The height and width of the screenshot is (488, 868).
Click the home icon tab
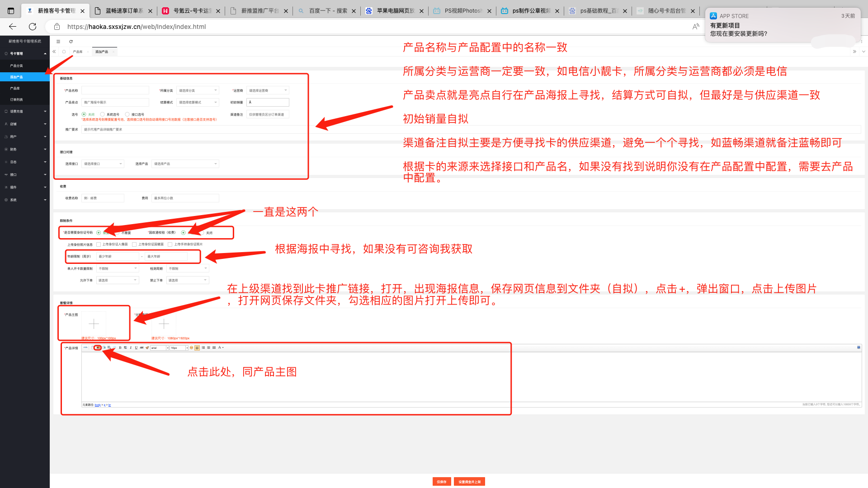(x=64, y=52)
